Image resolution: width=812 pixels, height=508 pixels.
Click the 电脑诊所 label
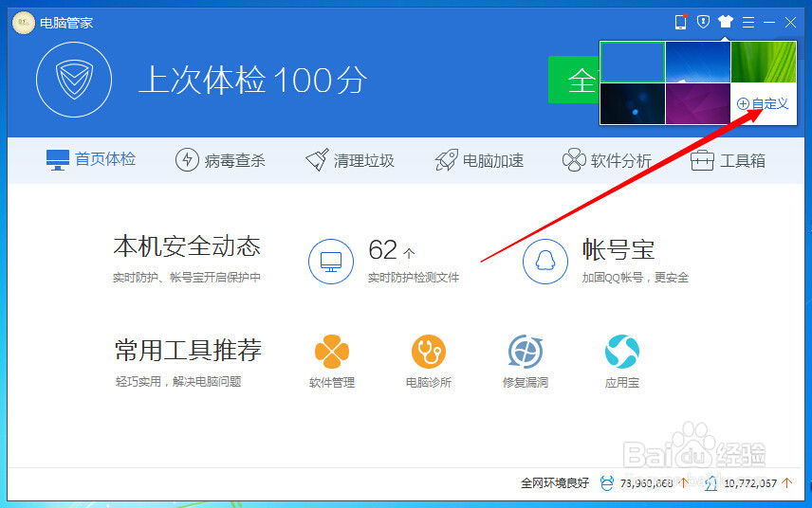(429, 383)
